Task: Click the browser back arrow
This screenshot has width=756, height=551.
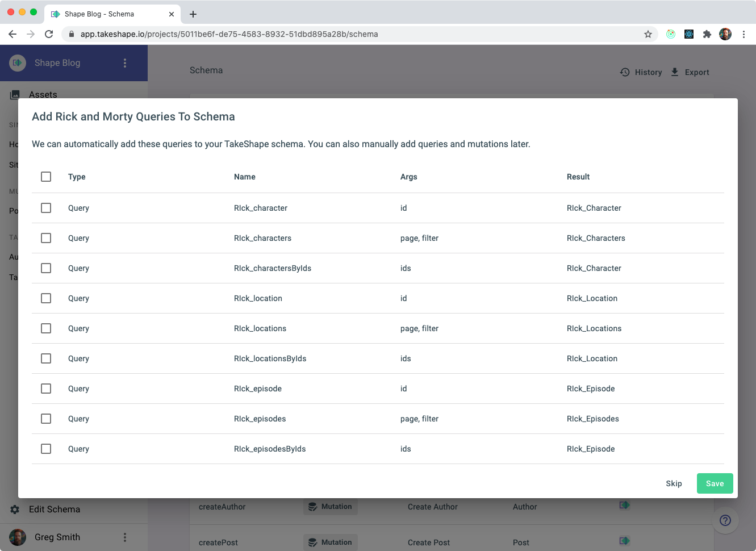Action: pos(12,34)
